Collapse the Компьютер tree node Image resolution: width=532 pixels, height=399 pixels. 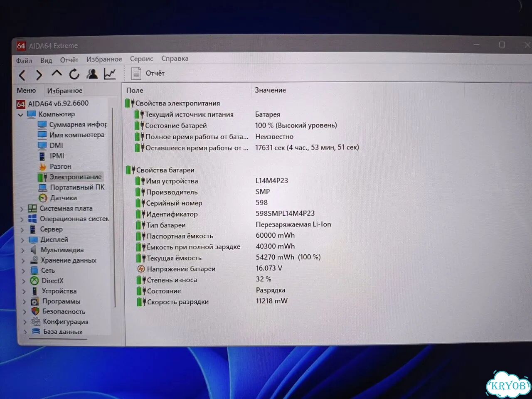point(20,115)
